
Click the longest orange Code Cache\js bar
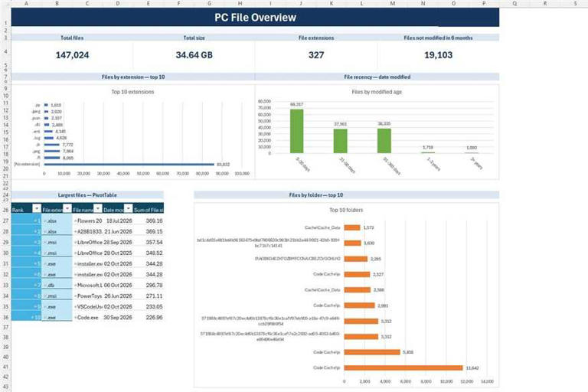coord(403,367)
